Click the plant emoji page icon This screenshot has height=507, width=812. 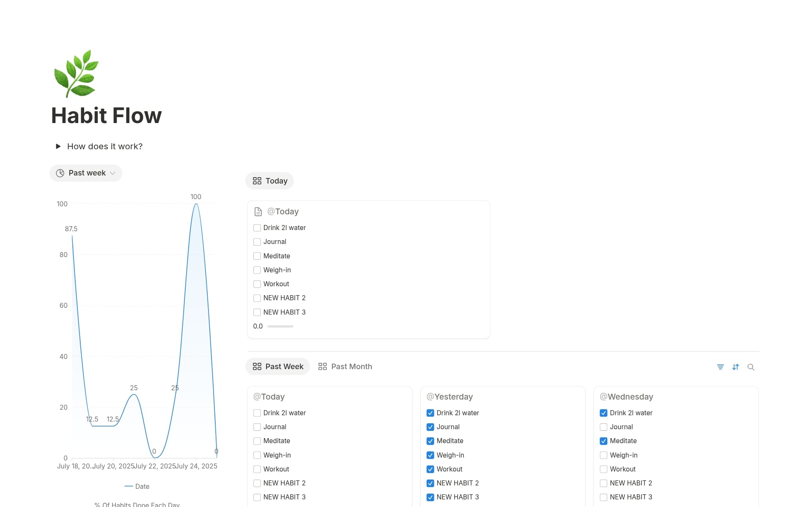click(x=76, y=74)
